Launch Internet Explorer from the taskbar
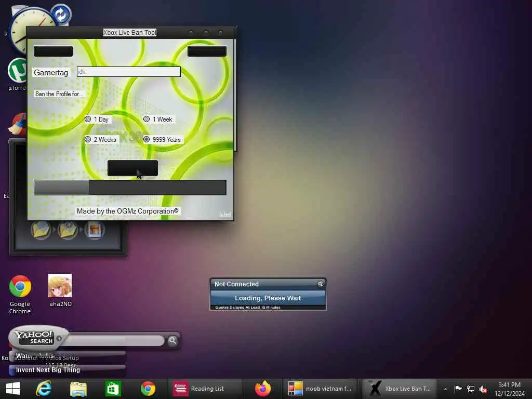532x399 pixels. 44,389
